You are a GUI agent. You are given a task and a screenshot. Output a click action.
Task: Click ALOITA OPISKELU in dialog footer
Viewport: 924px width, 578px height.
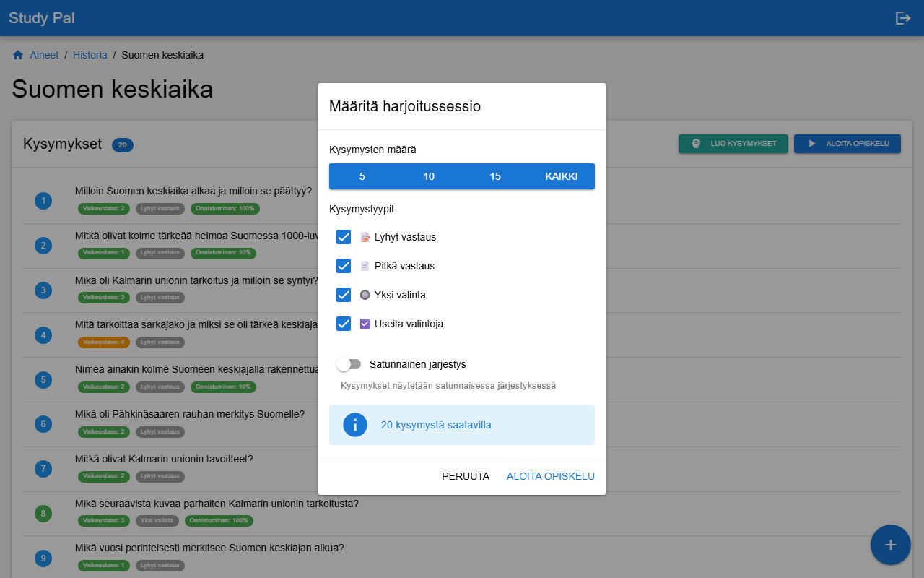tap(551, 476)
